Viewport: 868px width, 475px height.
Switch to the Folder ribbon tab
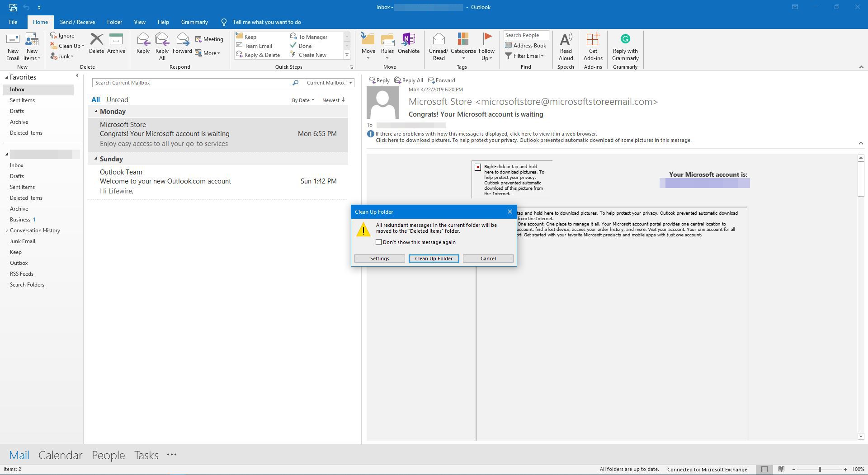click(114, 22)
